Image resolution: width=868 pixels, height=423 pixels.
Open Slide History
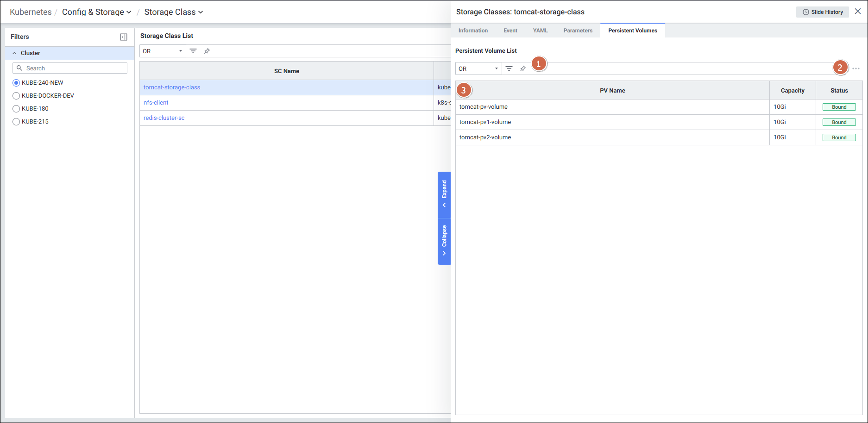pyautogui.click(x=823, y=12)
